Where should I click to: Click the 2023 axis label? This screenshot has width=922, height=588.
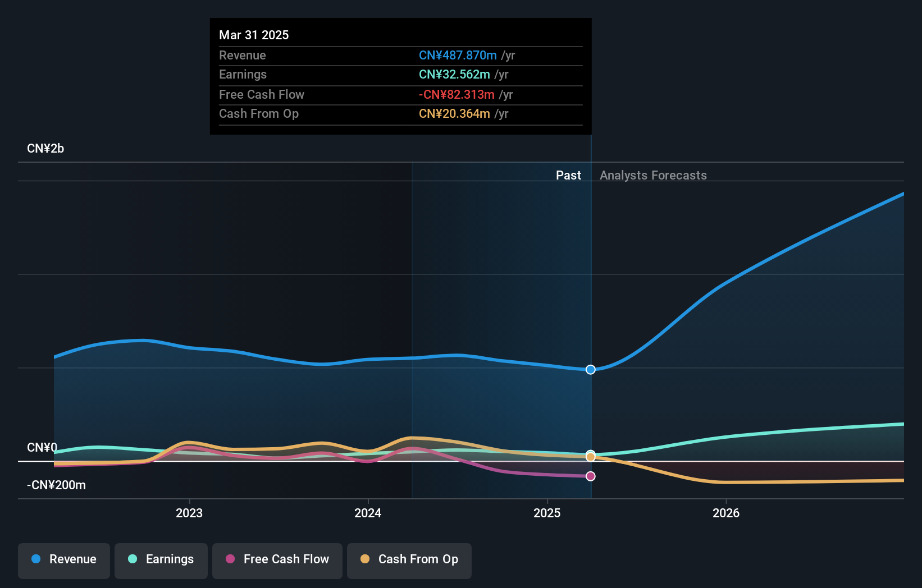click(189, 513)
